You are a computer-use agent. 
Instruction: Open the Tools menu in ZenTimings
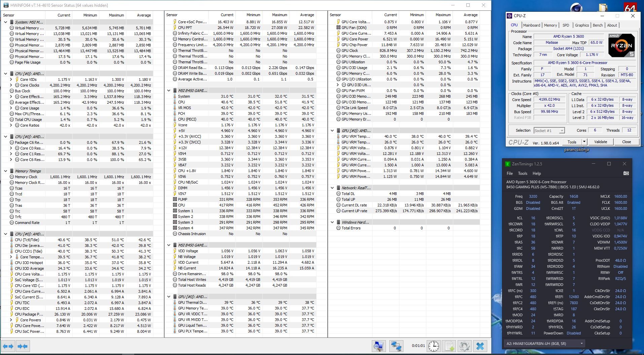[523, 173]
